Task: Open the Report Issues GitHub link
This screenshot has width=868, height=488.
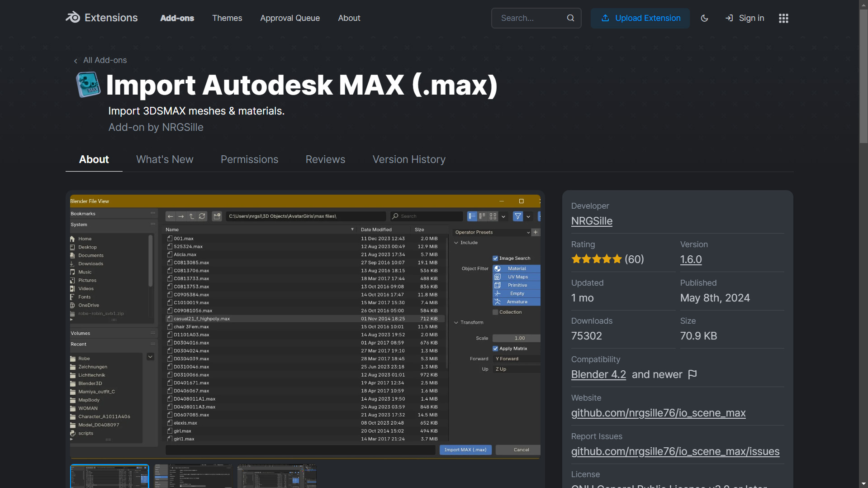Action: (x=675, y=451)
